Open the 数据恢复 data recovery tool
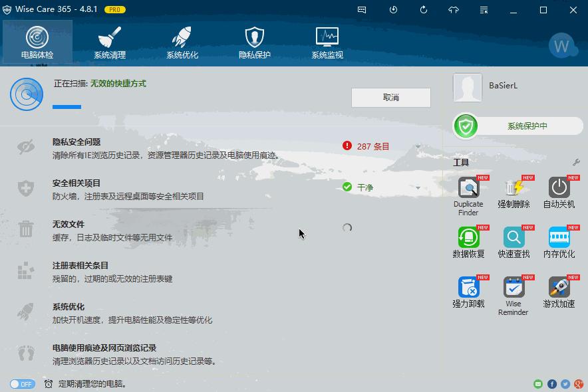This screenshot has height=392, width=588. click(x=468, y=242)
